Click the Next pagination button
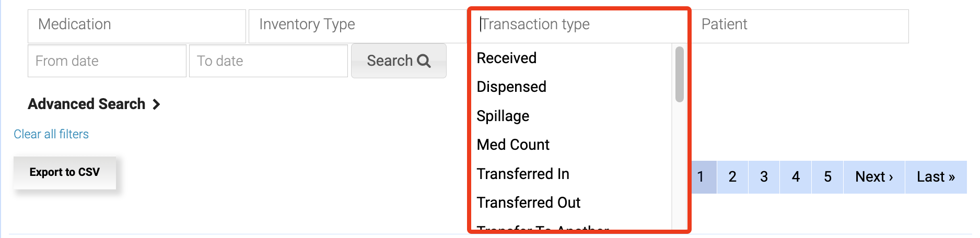 (x=873, y=177)
